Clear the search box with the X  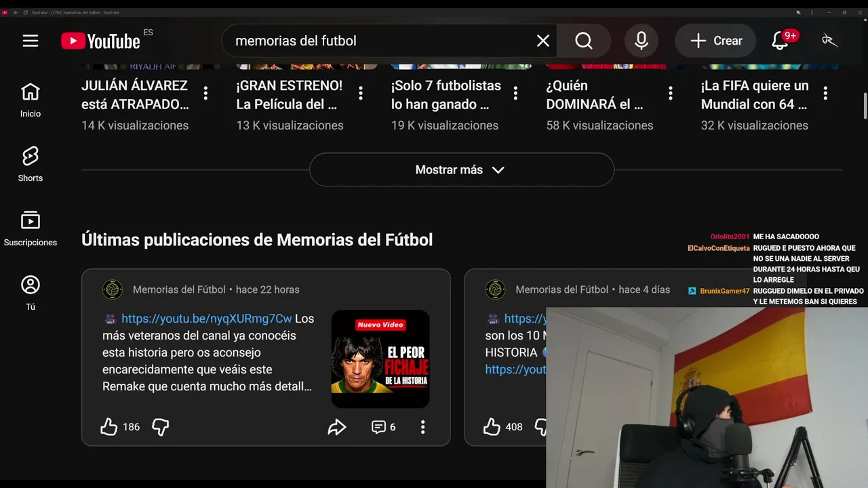[542, 41]
